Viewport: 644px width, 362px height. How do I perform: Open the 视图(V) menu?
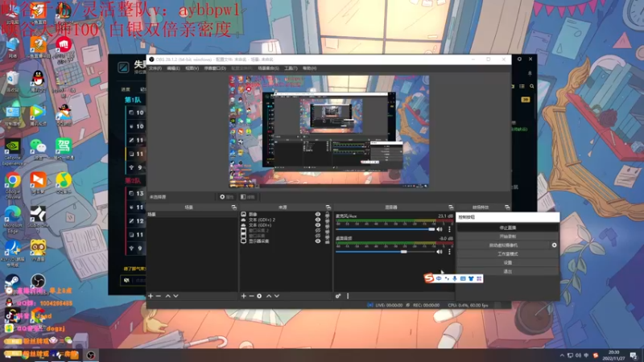(192, 68)
